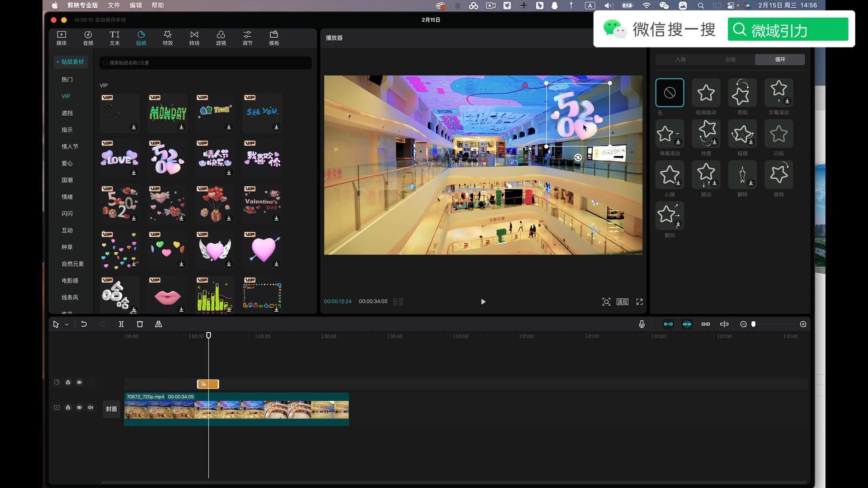868x488 pixels.
Task: Switch to the 转场 transitions tab
Action: pos(194,38)
